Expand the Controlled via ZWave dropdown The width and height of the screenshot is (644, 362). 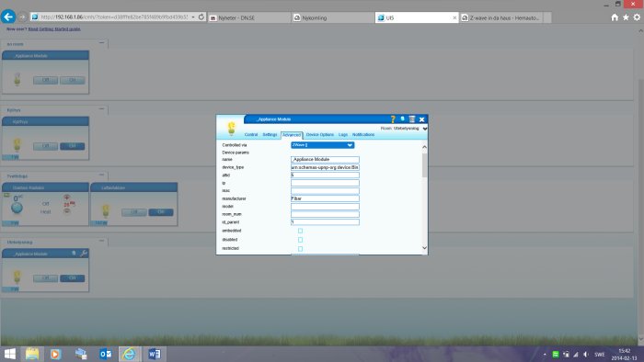(x=322, y=145)
